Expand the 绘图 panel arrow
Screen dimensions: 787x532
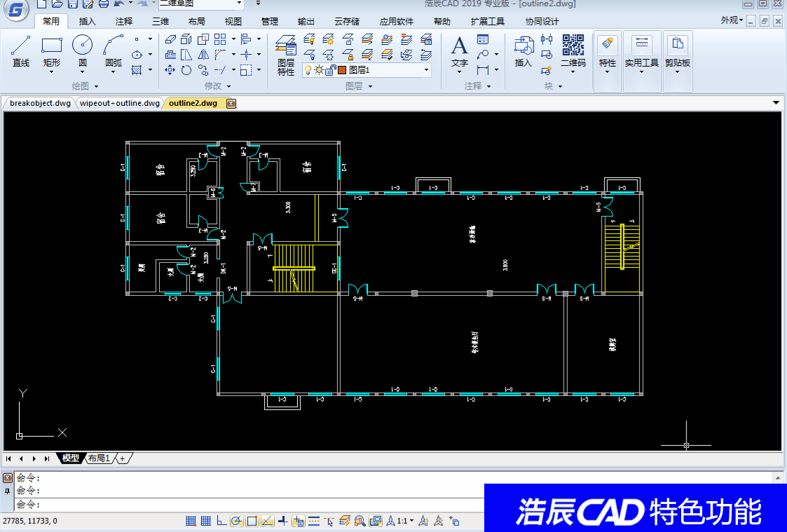[96, 86]
